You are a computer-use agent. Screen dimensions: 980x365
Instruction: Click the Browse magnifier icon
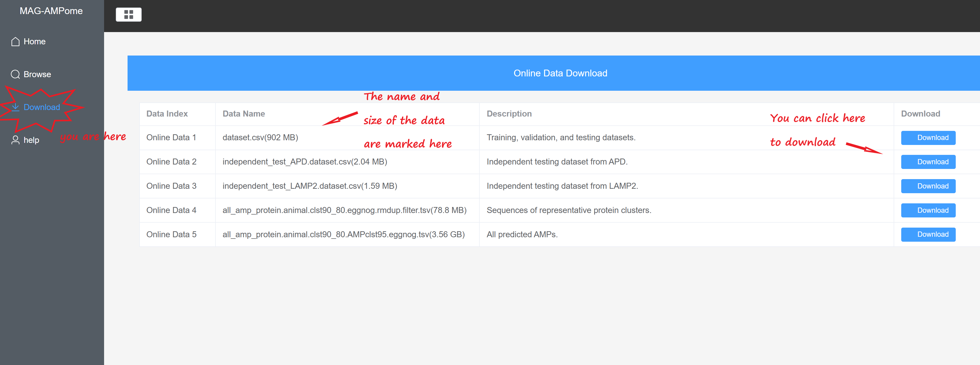(x=15, y=74)
